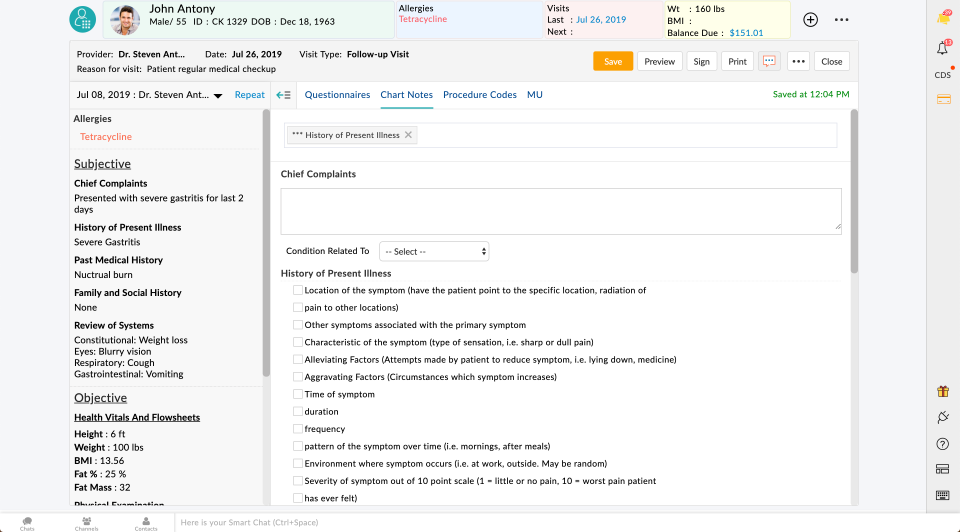Click the Repeat link
960x532 pixels.
[250, 95]
